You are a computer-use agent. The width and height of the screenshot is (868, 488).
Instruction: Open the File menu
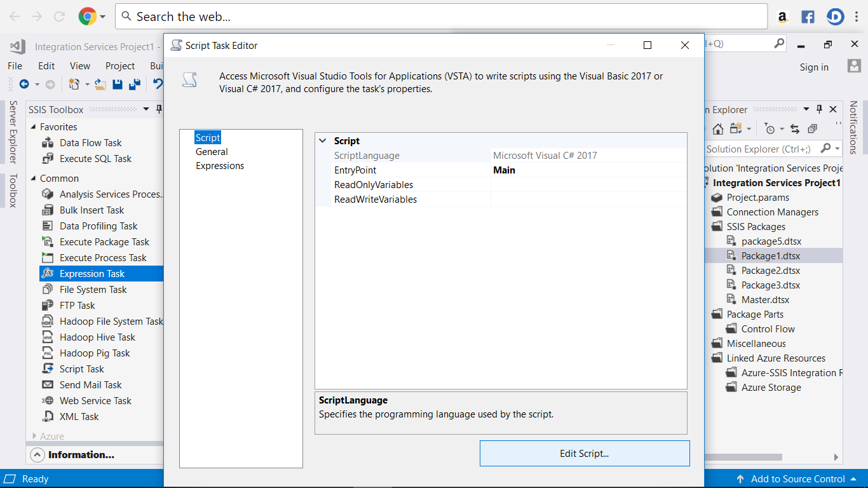tap(15, 65)
